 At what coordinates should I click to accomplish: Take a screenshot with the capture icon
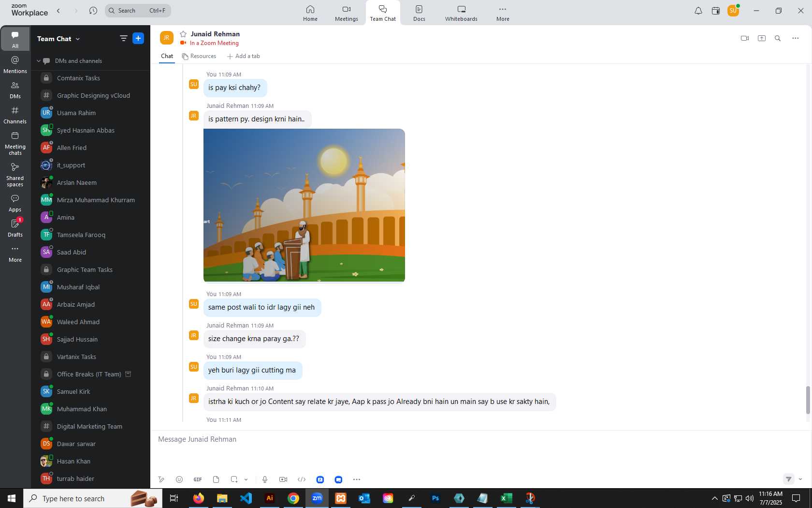234,479
